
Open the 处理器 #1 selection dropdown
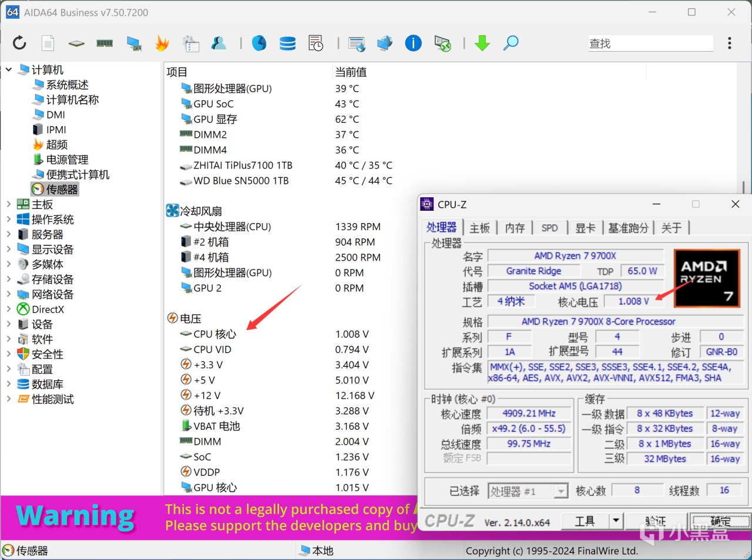[x=528, y=491]
